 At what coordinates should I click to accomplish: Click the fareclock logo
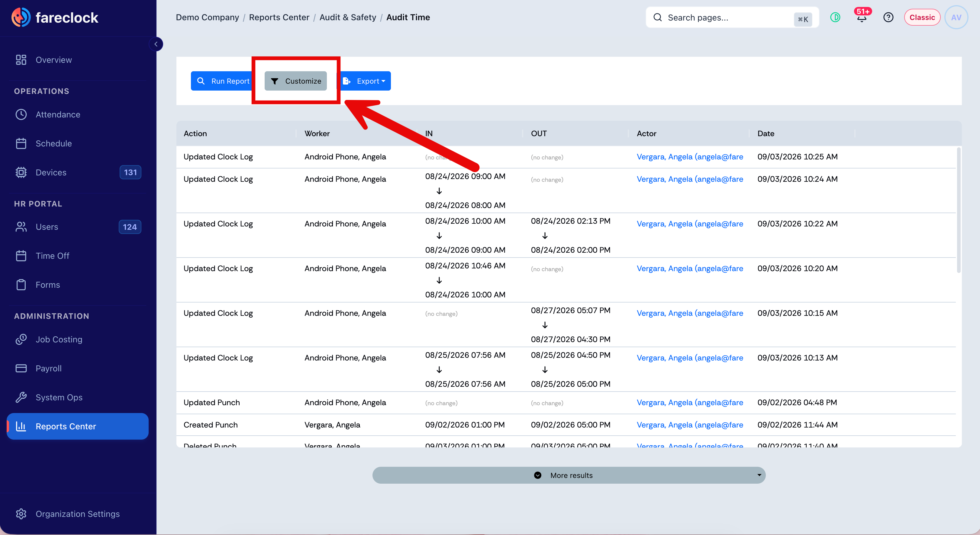tap(55, 18)
